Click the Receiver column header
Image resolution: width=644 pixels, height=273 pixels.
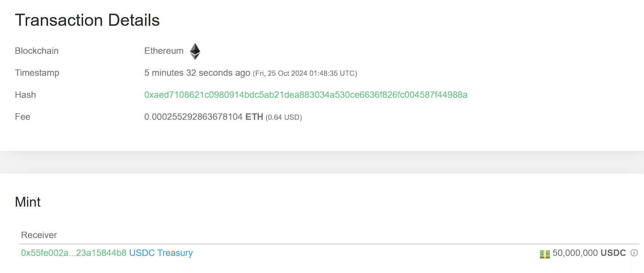pos(39,235)
